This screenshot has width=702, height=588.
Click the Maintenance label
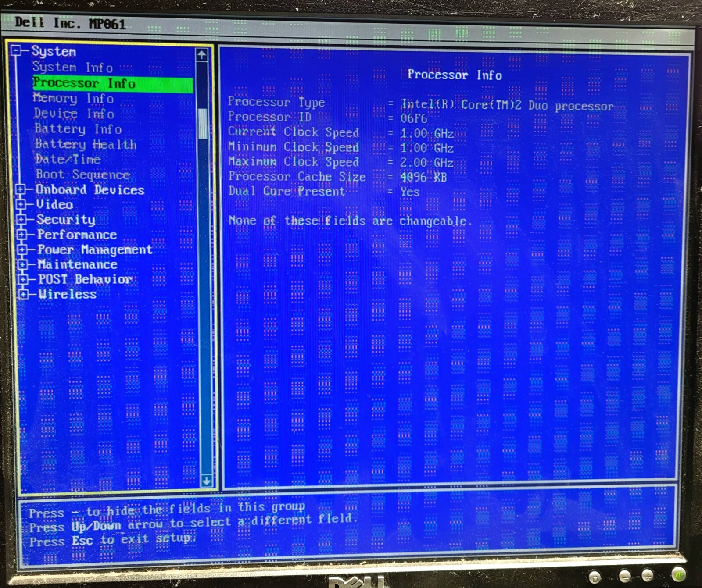[77, 264]
